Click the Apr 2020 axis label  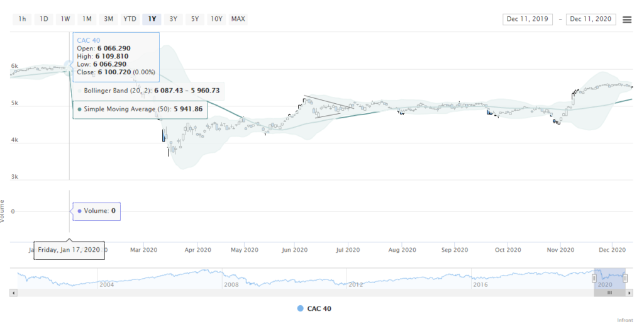[197, 250]
